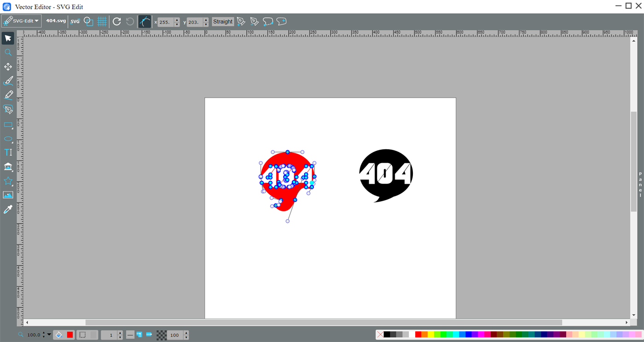The image size is (644, 342).
Task: Open the shape library
Action: (x=8, y=167)
